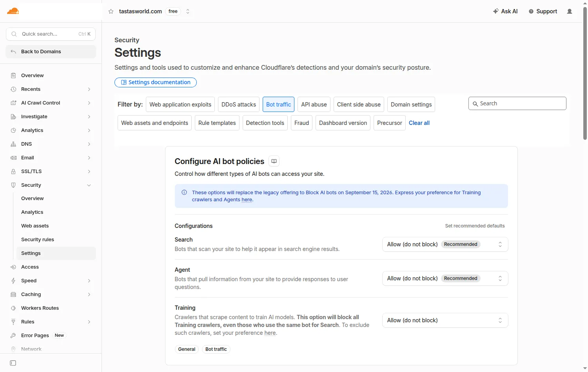Click the Caching icon
The height and width of the screenshot is (372, 588).
click(x=13, y=294)
